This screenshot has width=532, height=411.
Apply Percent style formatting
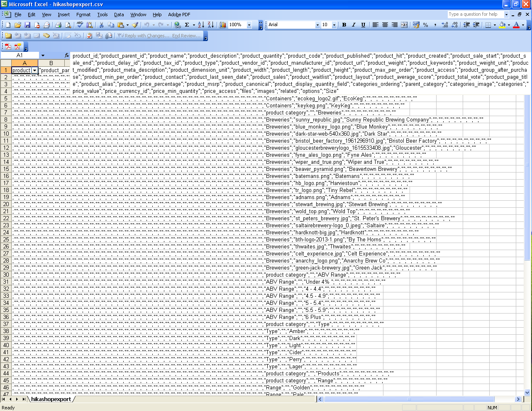pos(426,25)
